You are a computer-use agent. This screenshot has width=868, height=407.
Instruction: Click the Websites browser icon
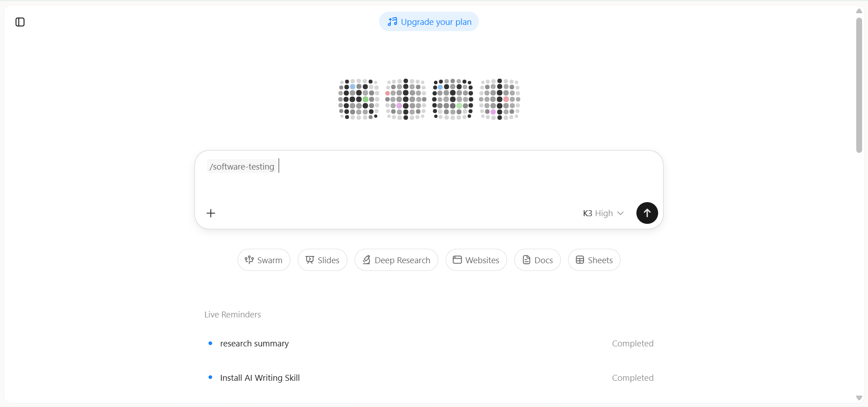[x=457, y=260]
